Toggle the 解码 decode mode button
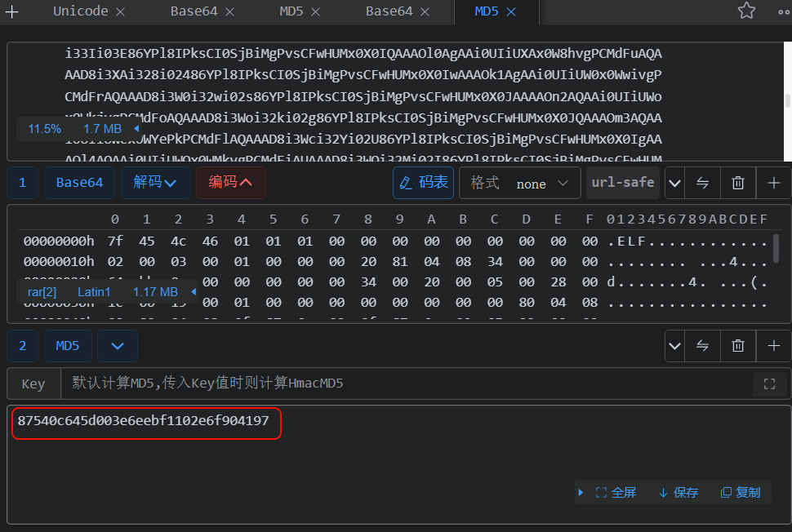 [x=155, y=182]
